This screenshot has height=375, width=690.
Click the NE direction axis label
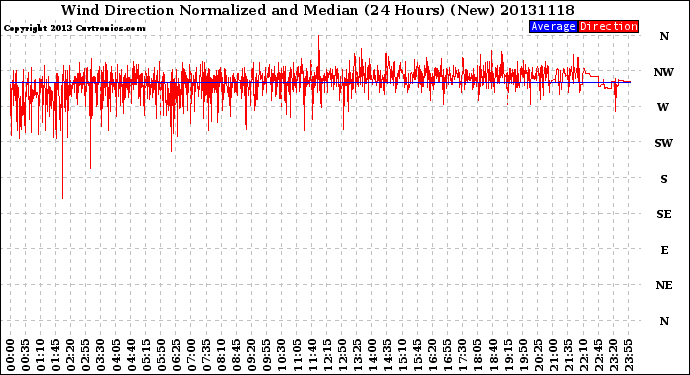pyautogui.click(x=664, y=286)
